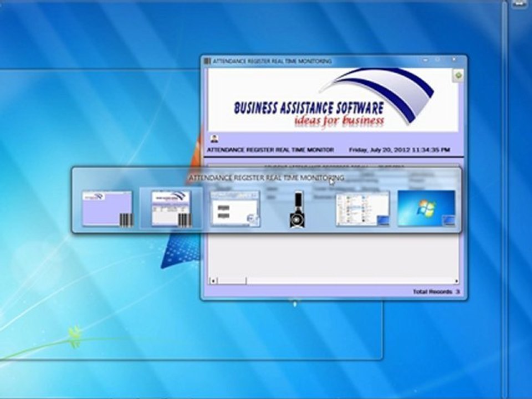Minimize the Attendance Register window
The height and width of the screenshot is (399, 532).
click(x=425, y=60)
